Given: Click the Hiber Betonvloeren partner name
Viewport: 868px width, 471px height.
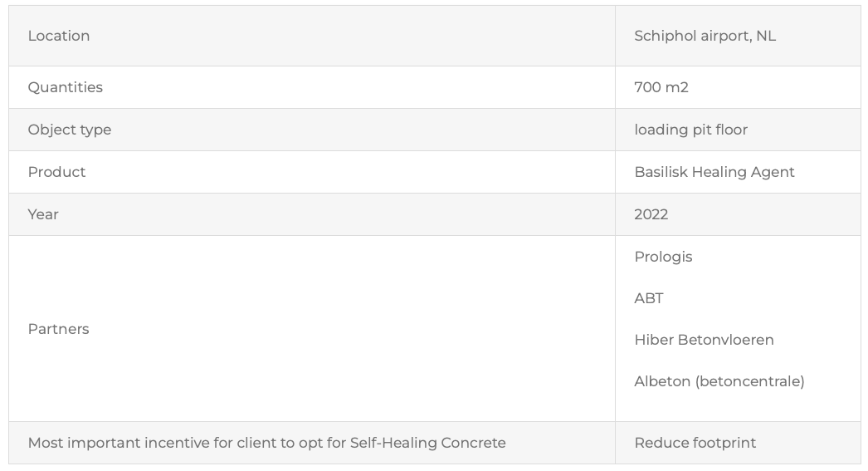Looking at the screenshot, I should pos(705,340).
